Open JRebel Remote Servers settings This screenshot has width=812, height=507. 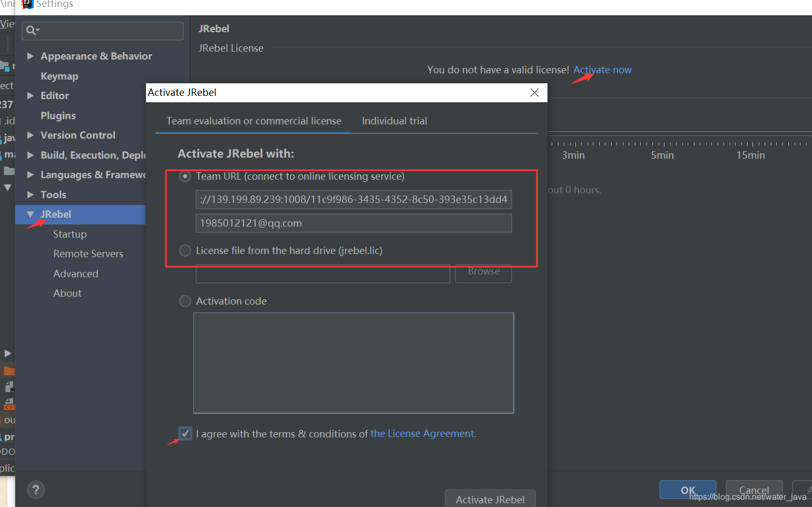point(88,253)
